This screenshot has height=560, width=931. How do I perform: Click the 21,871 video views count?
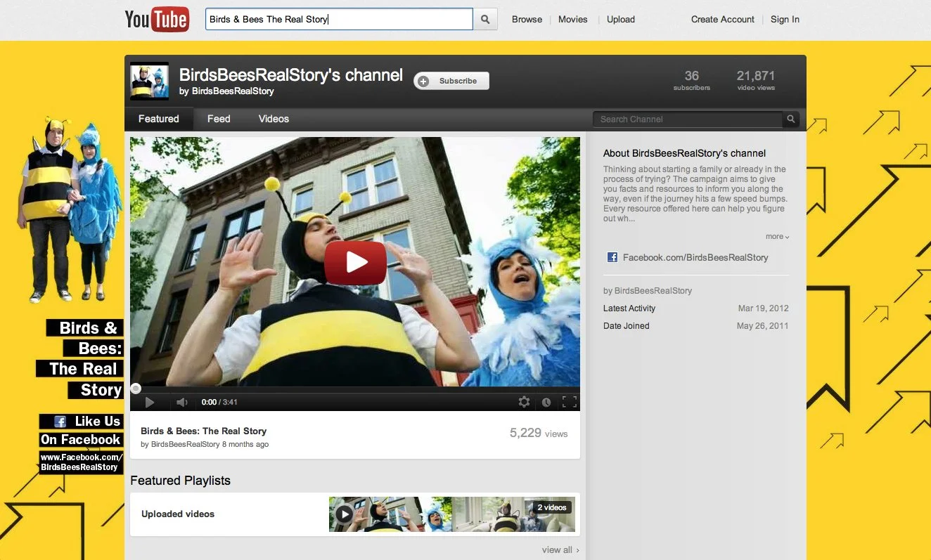pyautogui.click(x=756, y=80)
